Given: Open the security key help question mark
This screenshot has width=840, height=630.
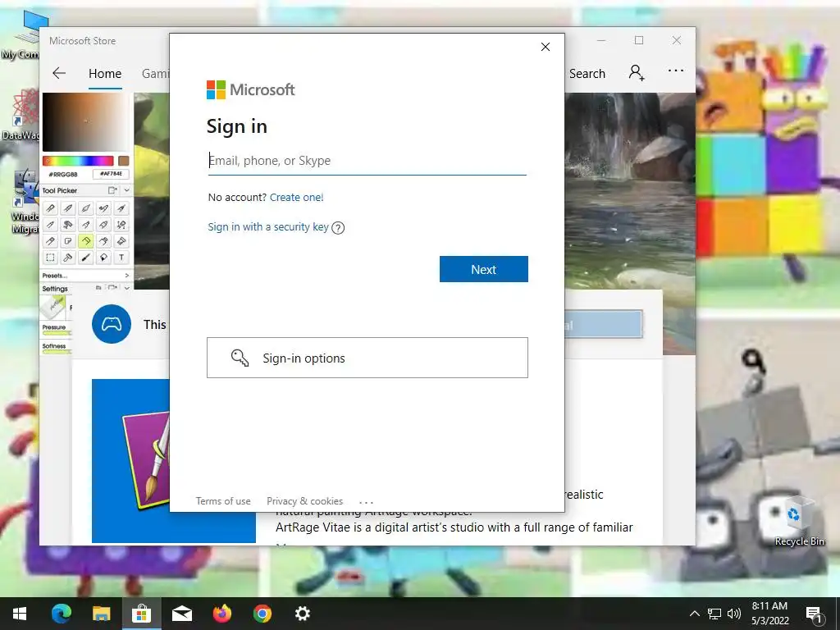Looking at the screenshot, I should 338,228.
